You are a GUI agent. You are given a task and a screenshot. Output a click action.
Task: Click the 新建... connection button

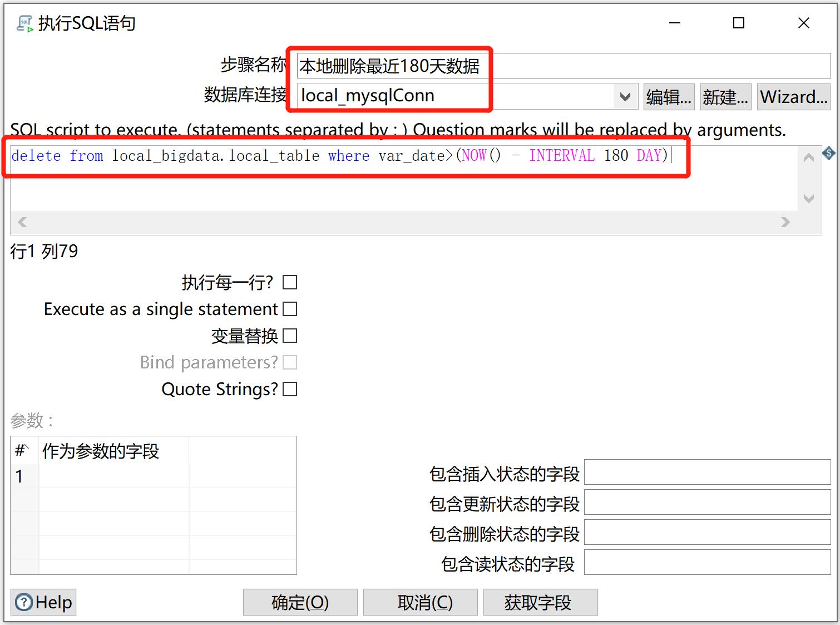point(725,97)
